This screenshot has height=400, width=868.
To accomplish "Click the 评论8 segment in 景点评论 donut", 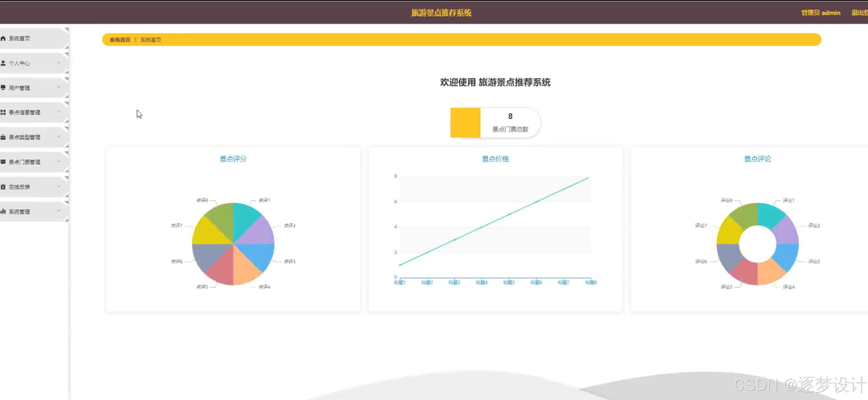I will click(745, 212).
